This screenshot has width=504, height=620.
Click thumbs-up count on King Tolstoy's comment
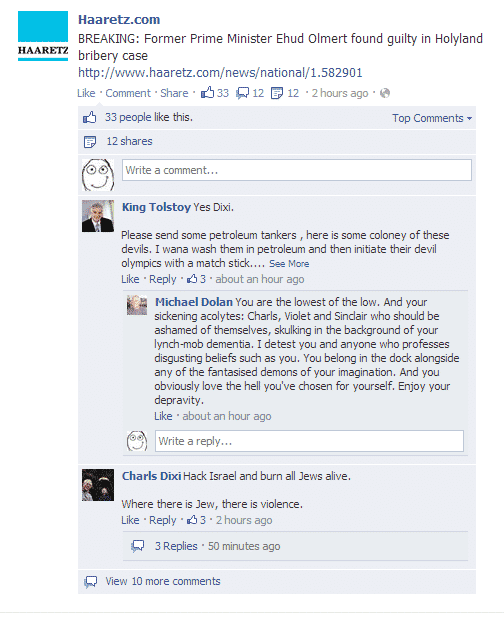pos(196,279)
